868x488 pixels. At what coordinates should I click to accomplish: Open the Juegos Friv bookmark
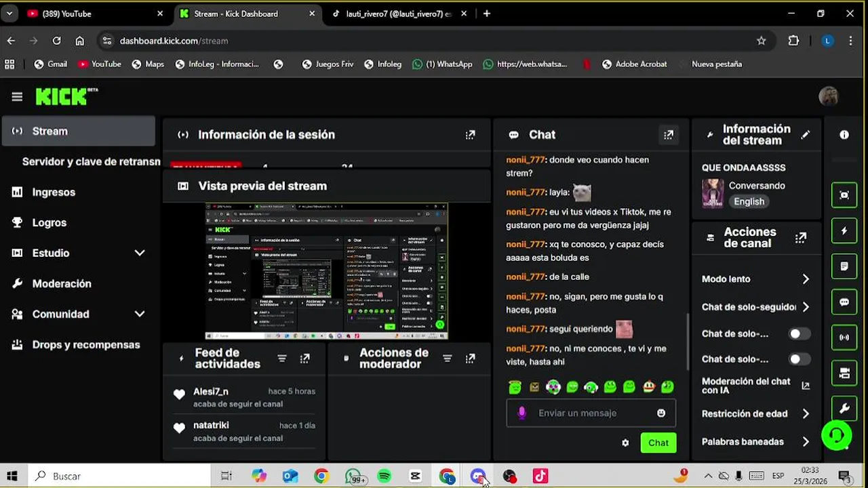[328, 64]
